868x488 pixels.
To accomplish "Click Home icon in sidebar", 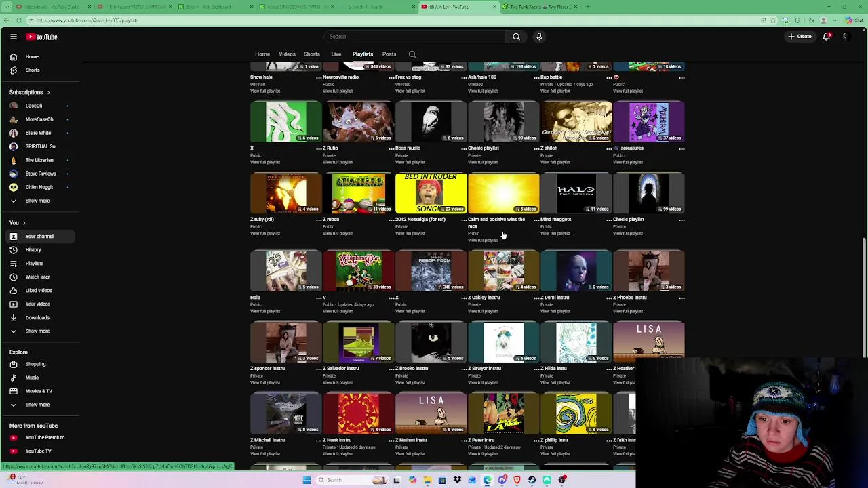I will (14, 57).
